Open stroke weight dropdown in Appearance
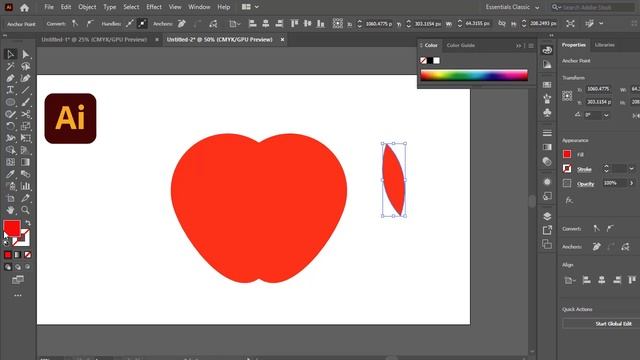Screen dimensions: 640x360 (x=631, y=169)
